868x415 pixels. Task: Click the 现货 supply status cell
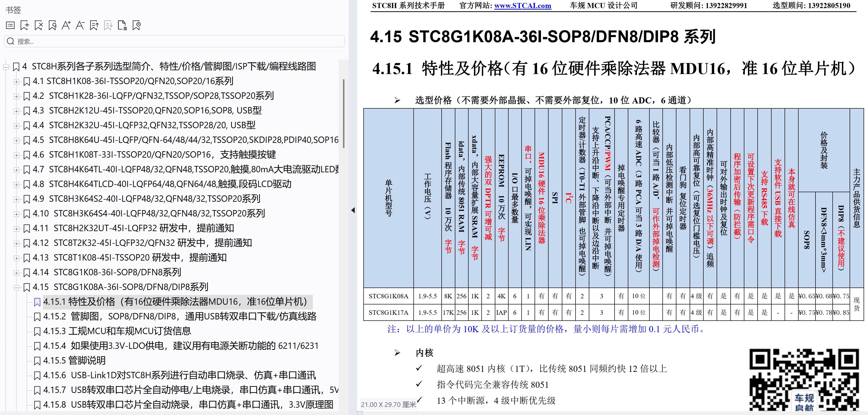pos(856,304)
